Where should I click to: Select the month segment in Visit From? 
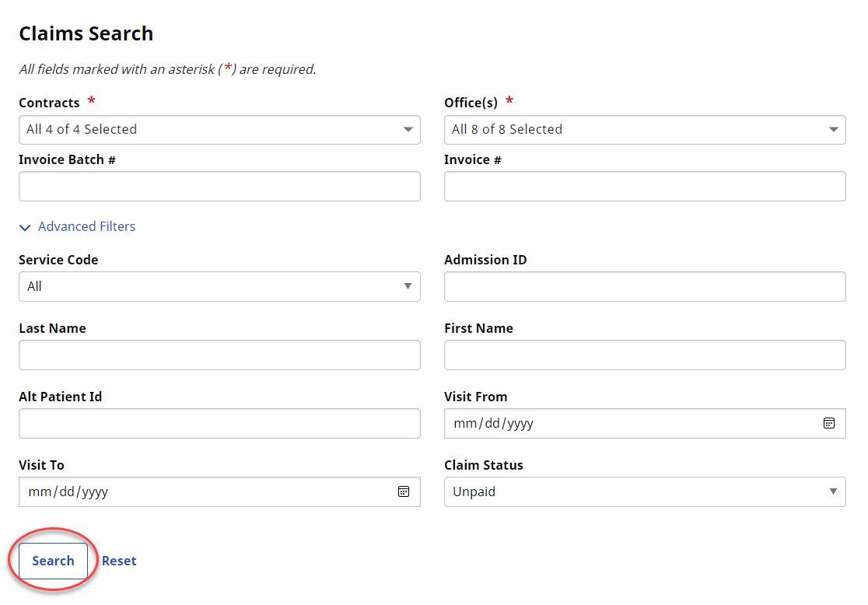(464, 424)
